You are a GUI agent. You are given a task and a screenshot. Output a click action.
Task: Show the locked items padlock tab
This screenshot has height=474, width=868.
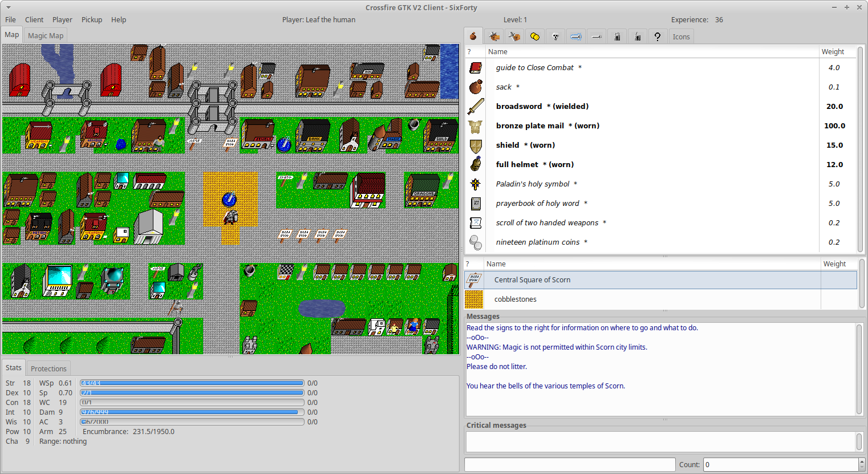pyautogui.click(x=617, y=37)
